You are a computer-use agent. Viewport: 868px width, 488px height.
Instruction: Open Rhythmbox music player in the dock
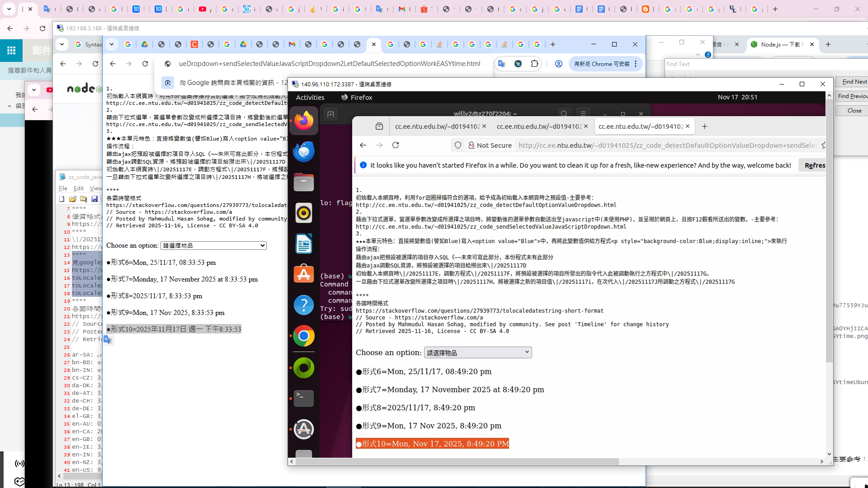(304, 213)
